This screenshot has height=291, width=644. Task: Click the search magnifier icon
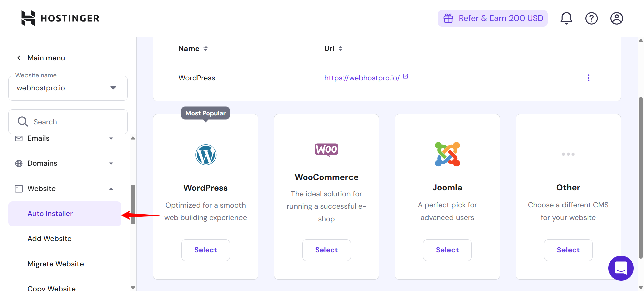point(23,122)
